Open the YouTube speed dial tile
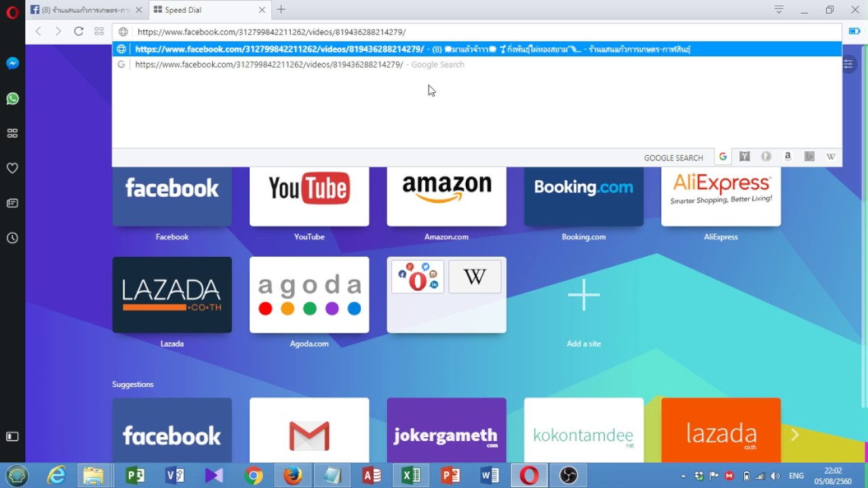 click(x=309, y=197)
